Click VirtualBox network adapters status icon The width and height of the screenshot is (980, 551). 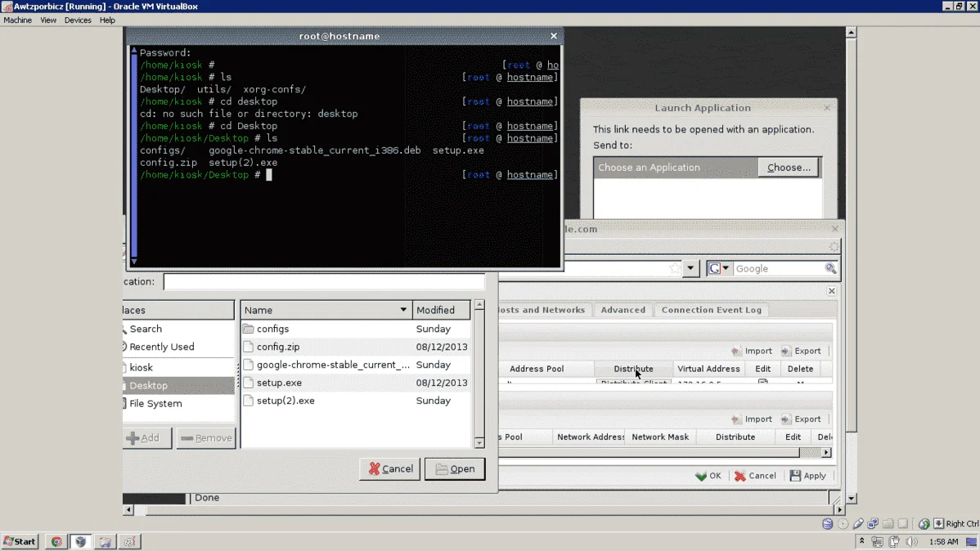tap(873, 523)
